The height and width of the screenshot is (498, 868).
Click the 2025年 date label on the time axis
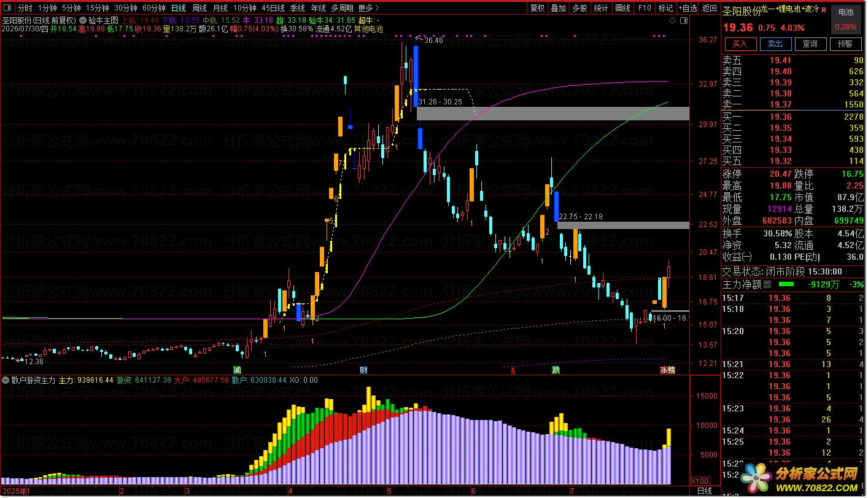(x=14, y=491)
